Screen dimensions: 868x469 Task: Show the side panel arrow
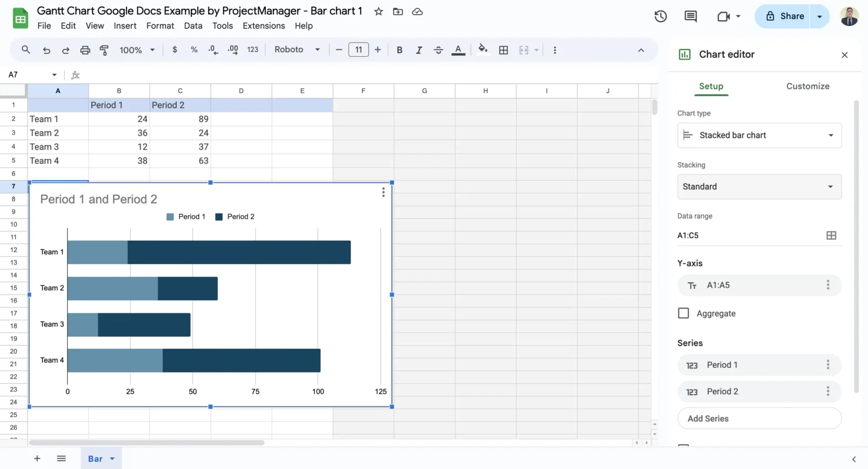(854, 459)
